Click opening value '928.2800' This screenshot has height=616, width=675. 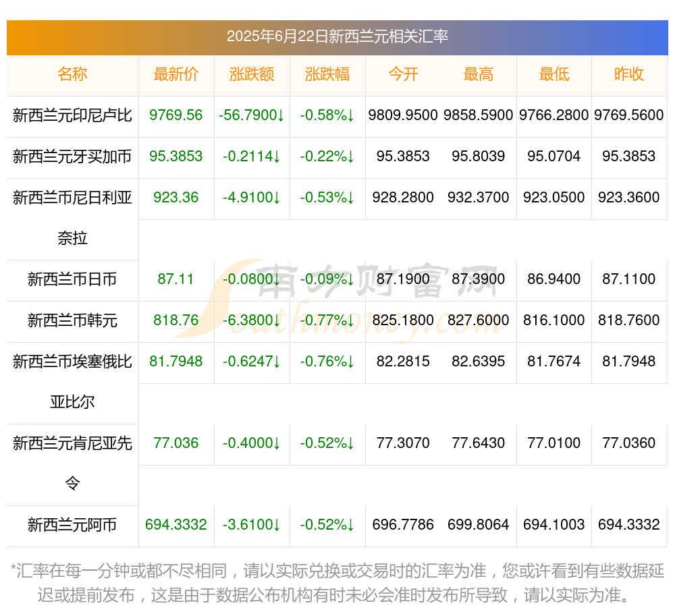point(403,198)
